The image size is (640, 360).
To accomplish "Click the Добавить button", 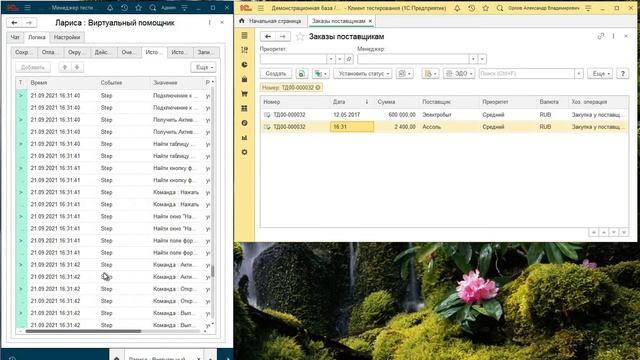I will 33,67.
